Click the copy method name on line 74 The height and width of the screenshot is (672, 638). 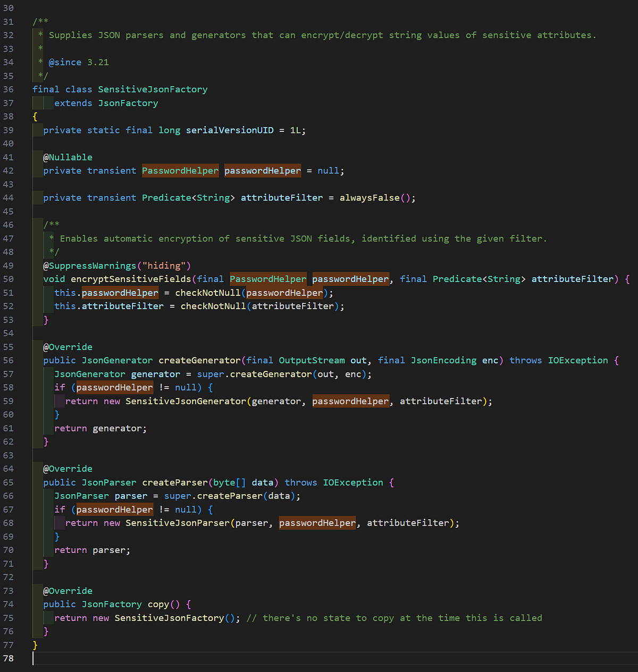158,604
